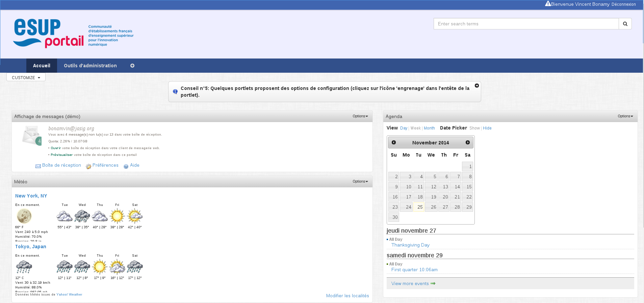
Task: Dismiss the Conseil n°5 tip box
Action: pyautogui.click(x=476, y=86)
